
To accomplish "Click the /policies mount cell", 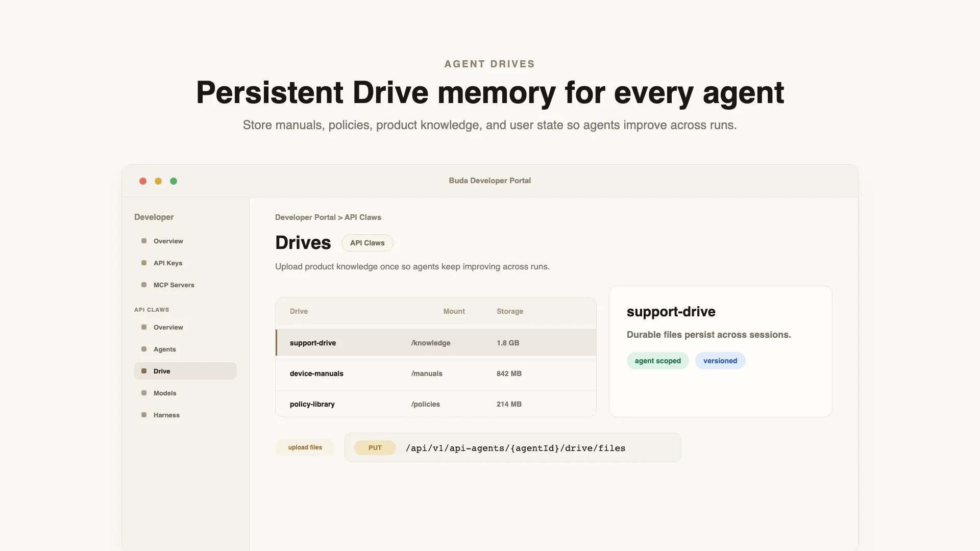I will (426, 404).
